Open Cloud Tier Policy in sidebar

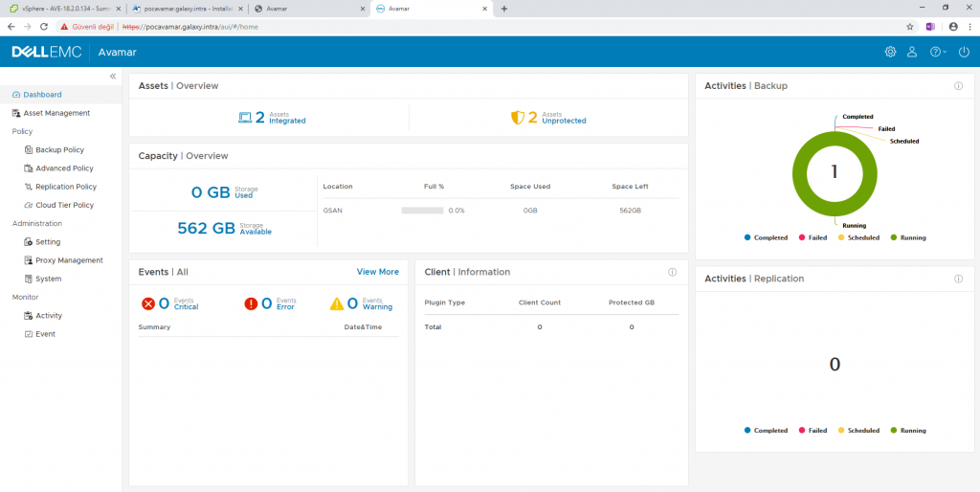60,205
